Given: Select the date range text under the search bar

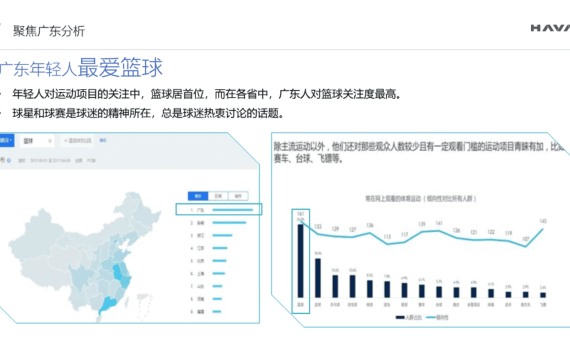Looking at the screenshot, I should pos(50,160).
